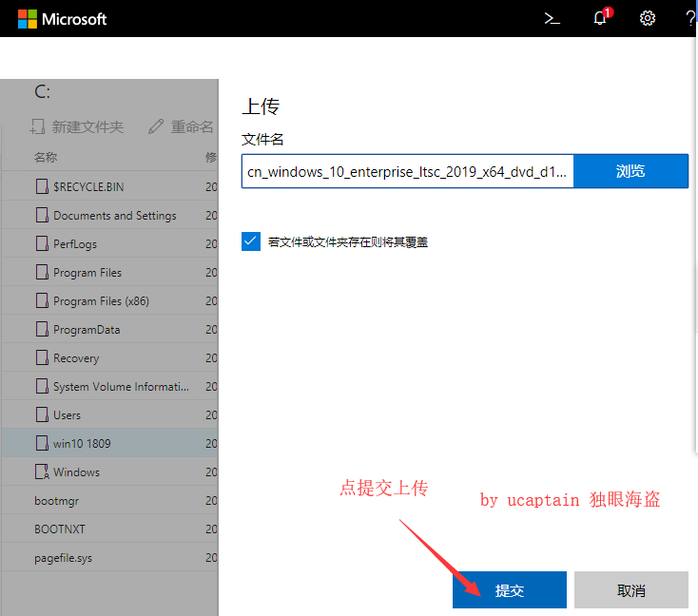
Task: Click the ProgramData folder name
Action: click(87, 330)
